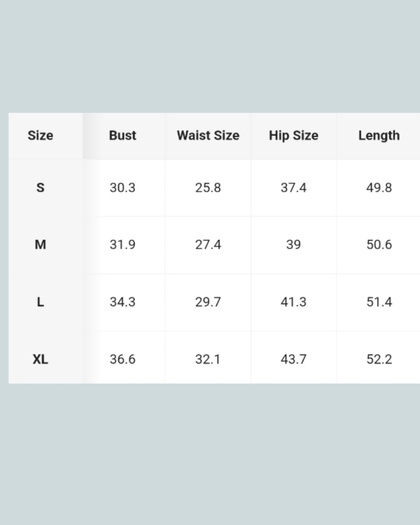The width and height of the screenshot is (420, 525).
Task: Click the XL size row label
Action: point(41,359)
